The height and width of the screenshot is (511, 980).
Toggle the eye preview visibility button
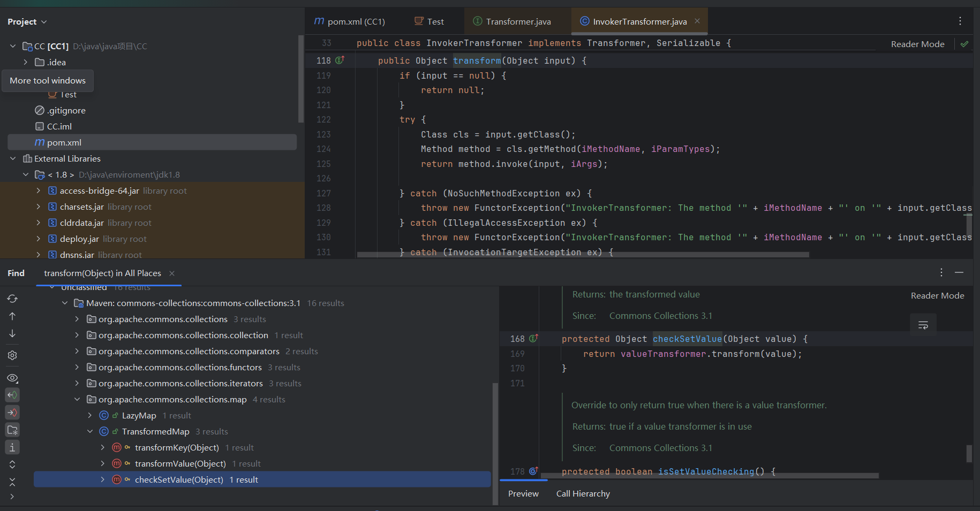tap(12, 378)
